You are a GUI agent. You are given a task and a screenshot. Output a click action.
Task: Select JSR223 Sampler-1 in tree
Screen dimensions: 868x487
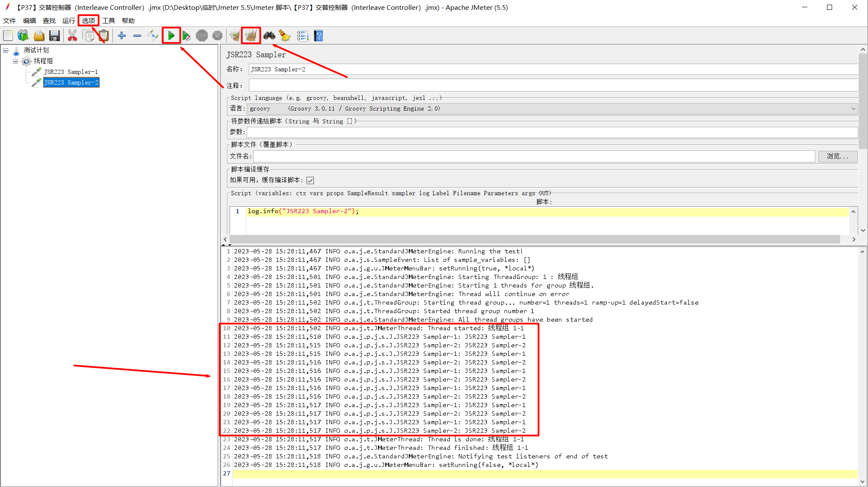pos(71,72)
